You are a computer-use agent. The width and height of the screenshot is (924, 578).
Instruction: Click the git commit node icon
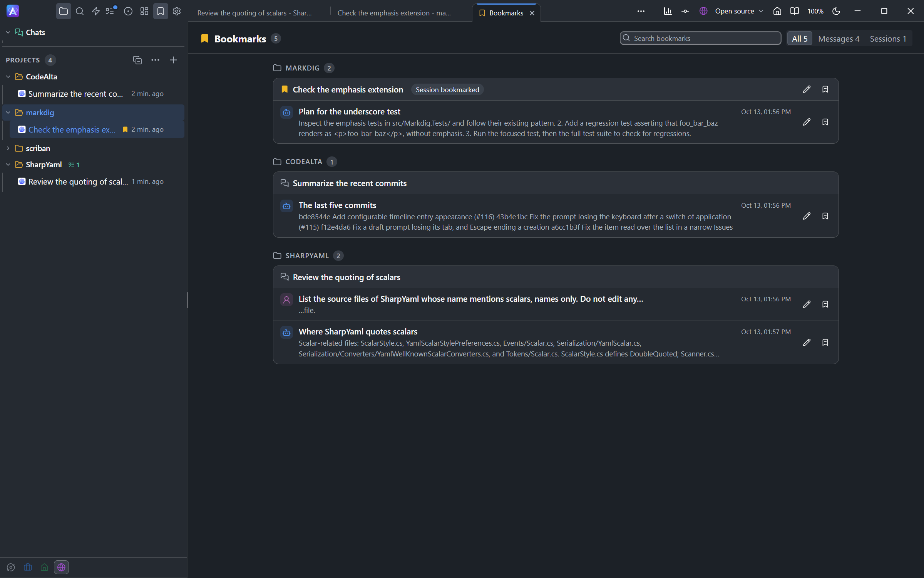click(x=685, y=11)
